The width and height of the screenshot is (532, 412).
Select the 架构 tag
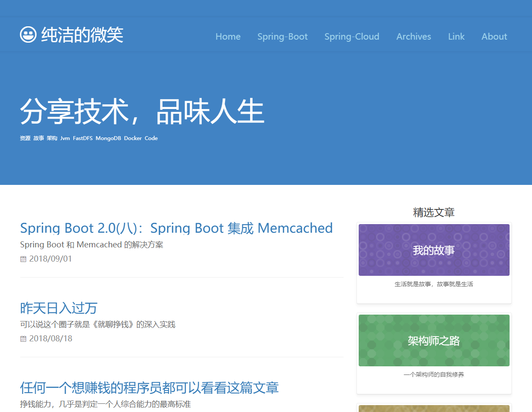point(51,138)
